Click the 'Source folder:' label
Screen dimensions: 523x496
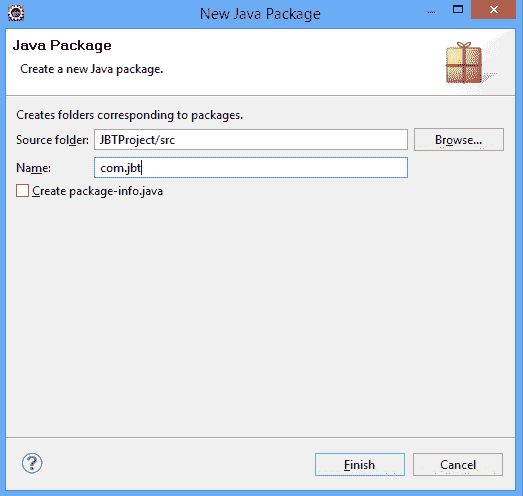click(x=52, y=140)
